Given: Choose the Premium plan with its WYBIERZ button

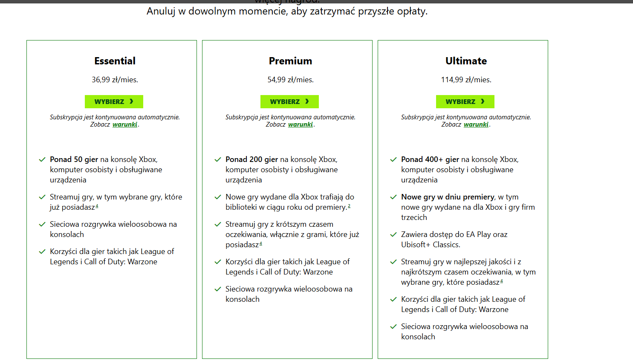Looking at the screenshot, I should (x=289, y=101).
